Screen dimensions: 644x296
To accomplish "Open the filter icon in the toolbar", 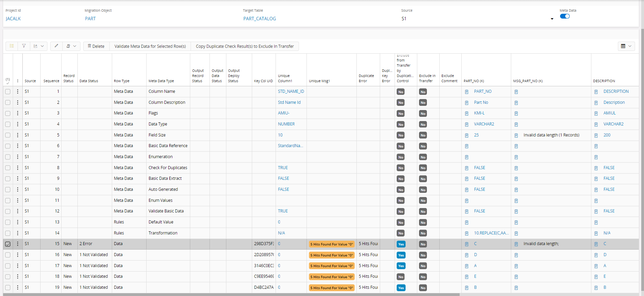I will tap(24, 46).
